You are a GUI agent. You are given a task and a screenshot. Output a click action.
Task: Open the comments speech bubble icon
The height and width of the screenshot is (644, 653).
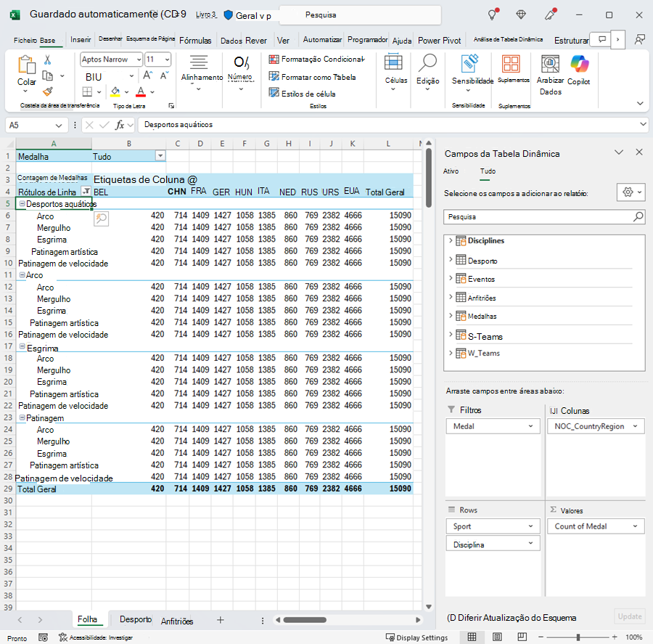point(601,40)
